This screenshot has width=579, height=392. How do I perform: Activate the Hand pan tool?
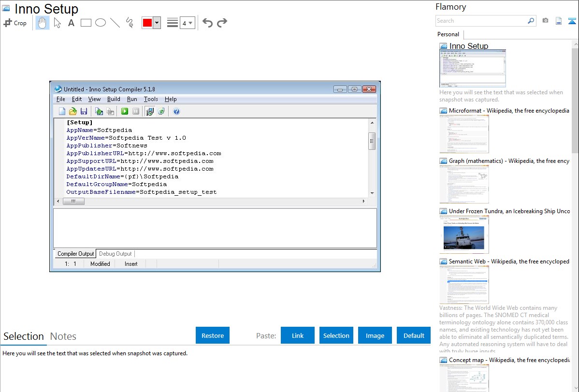(x=42, y=23)
